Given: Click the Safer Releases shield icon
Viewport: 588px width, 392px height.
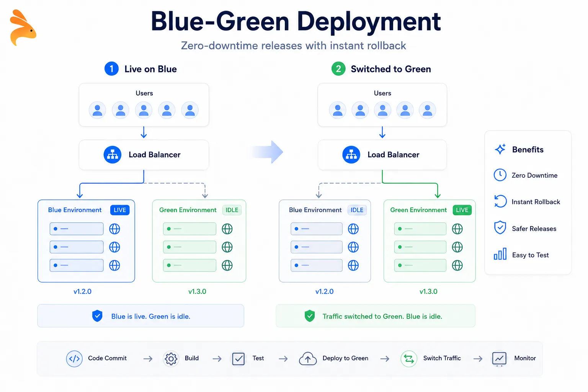Looking at the screenshot, I should 500,227.
